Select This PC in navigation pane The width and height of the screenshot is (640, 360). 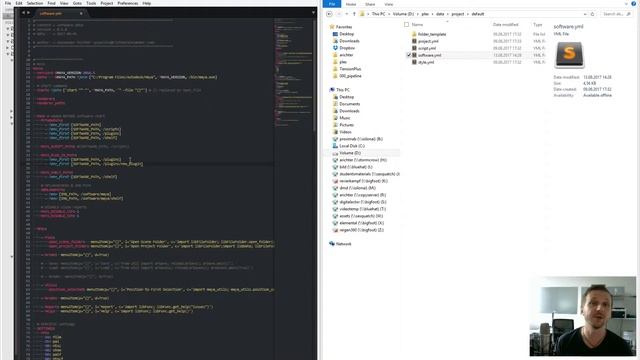tap(342, 90)
